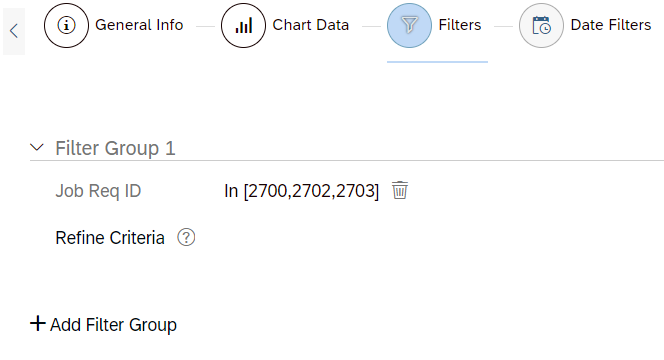Open the Chart Data bar chart icon
Screen dimensions: 664x360
[243, 25]
